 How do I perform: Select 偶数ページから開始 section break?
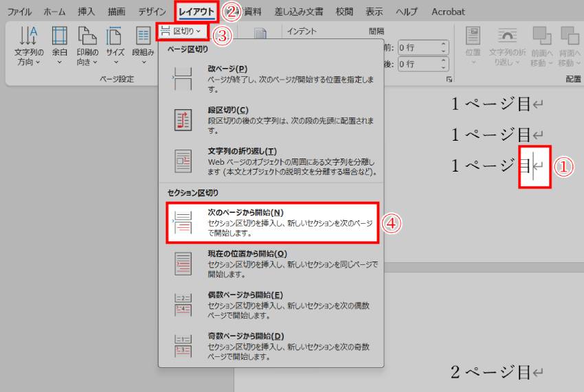(272, 305)
